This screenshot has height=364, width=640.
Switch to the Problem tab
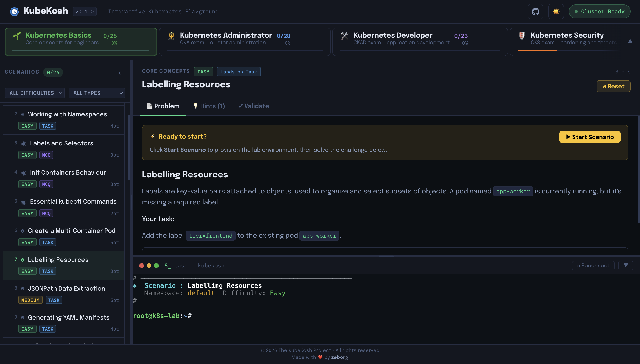pyautogui.click(x=163, y=106)
